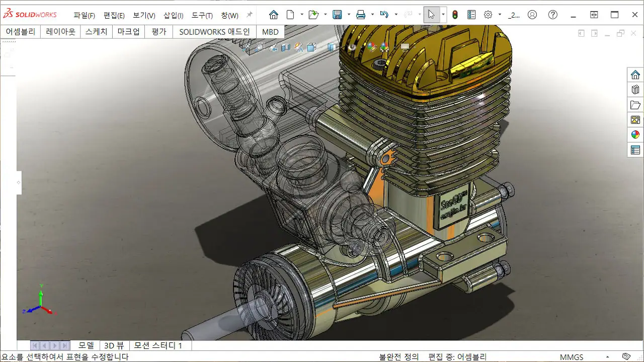Switch to the MBD tab
The image size is (644, 362).
270,32
